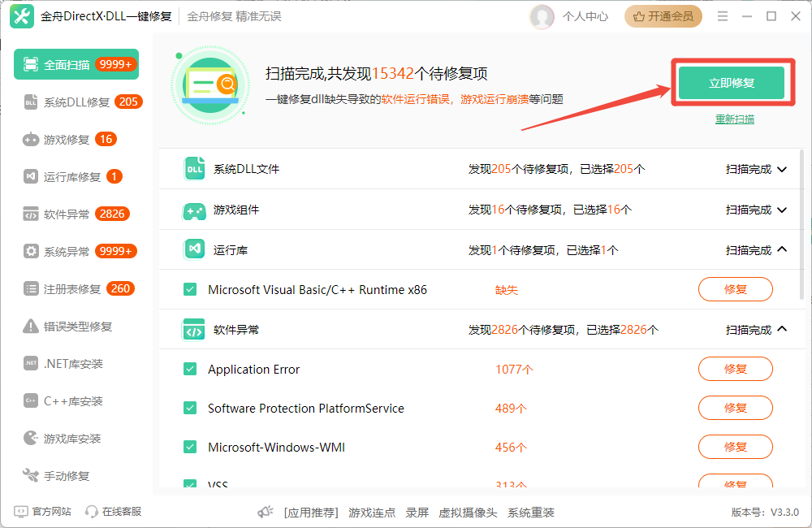Click the 注册表修复 list sidebar icon
Screen dimensions: 812x528
click(x=31, y=288)
